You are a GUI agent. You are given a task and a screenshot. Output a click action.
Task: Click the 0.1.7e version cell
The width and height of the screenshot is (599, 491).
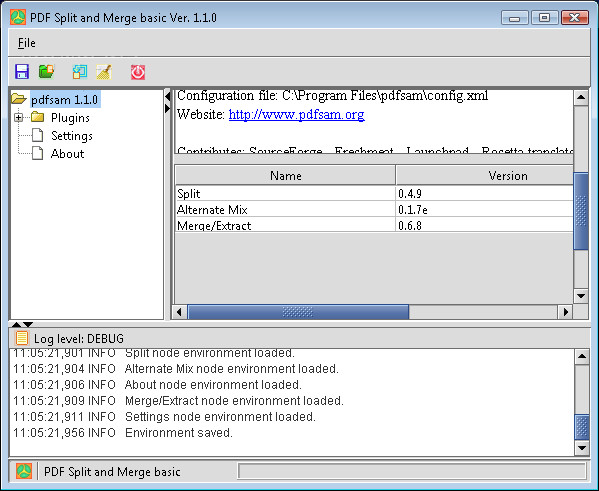tap(484, 209)
